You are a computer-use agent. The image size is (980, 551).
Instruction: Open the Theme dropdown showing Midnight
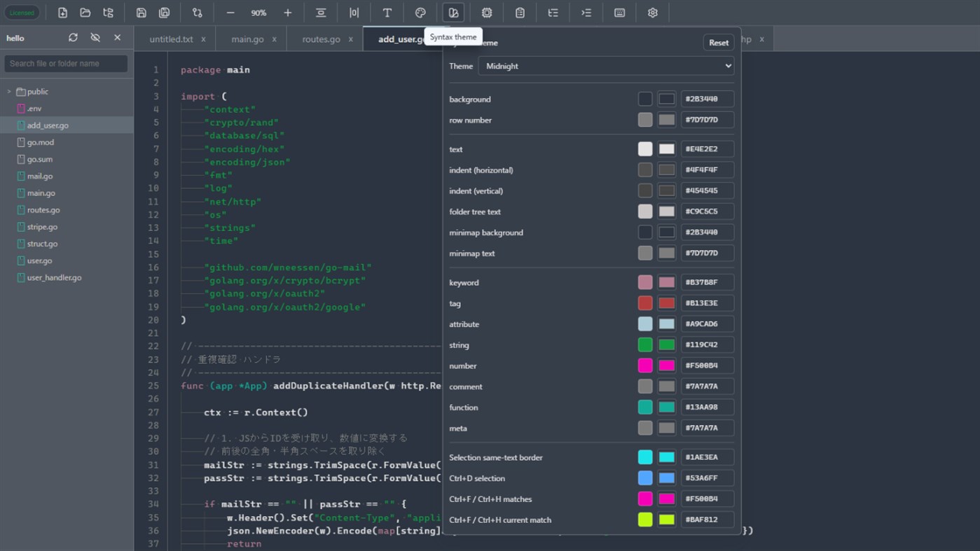606,66
